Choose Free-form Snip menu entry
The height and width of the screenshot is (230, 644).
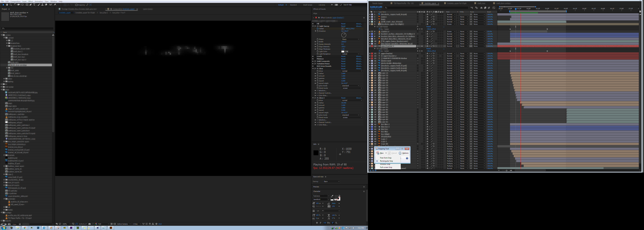(386, 158)
